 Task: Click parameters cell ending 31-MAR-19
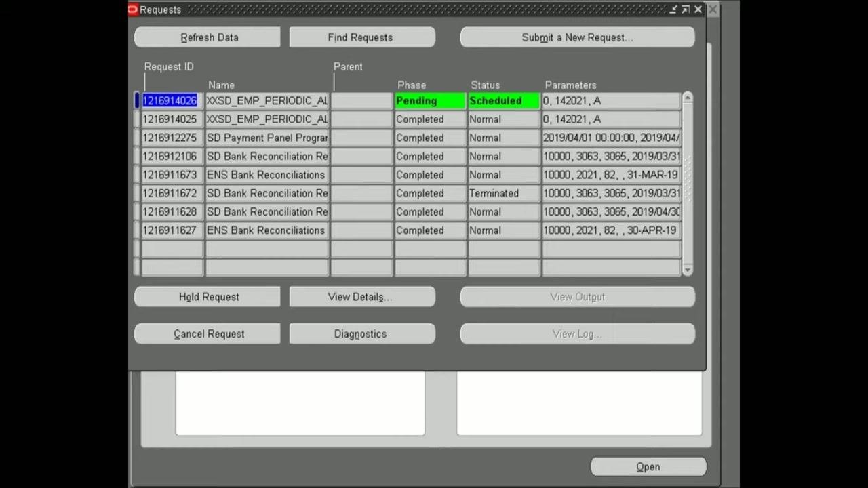(x=611, y=175)
